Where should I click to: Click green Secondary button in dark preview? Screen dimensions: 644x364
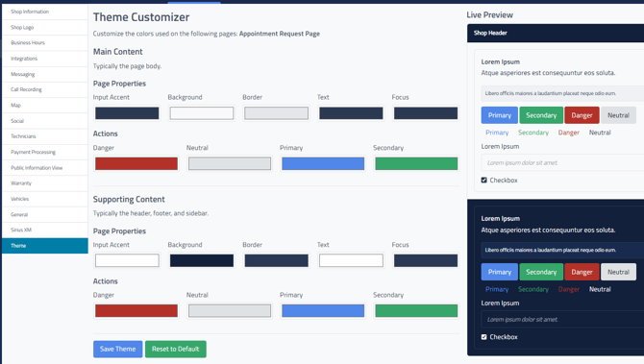click(x=541, y=272)
